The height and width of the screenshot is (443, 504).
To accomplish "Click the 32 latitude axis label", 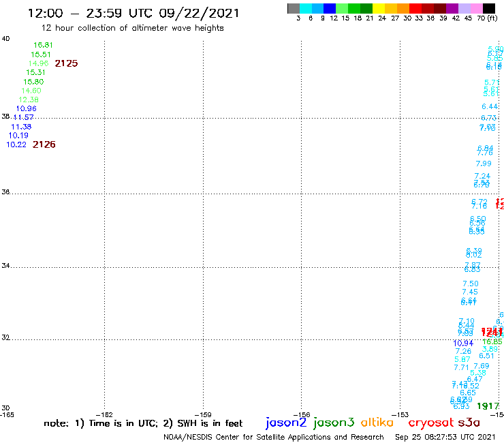I will [5, 338].
